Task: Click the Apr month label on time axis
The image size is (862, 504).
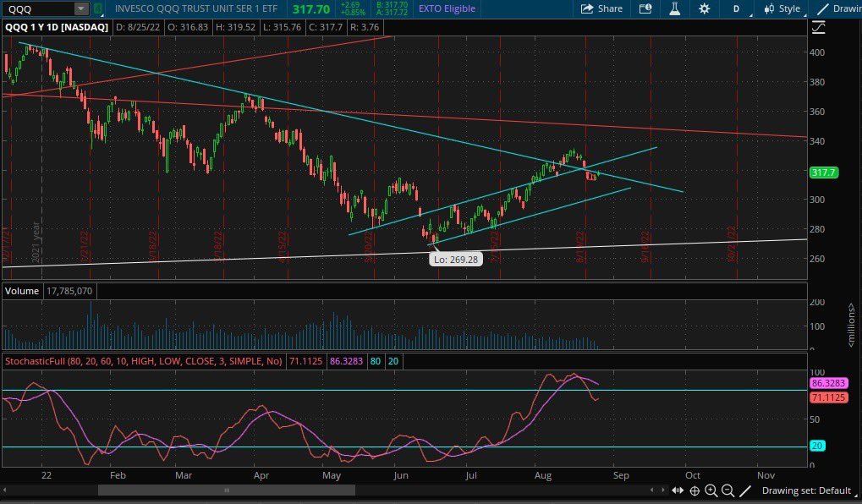Action: point(261,475)
